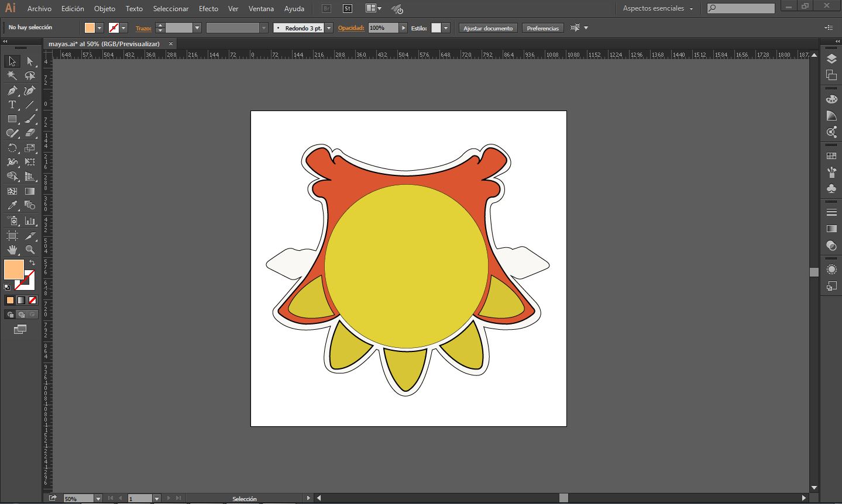Select the Perspective Grid tool
The width and height of the screenshot is (842, 504).
(x=30, y=177)
